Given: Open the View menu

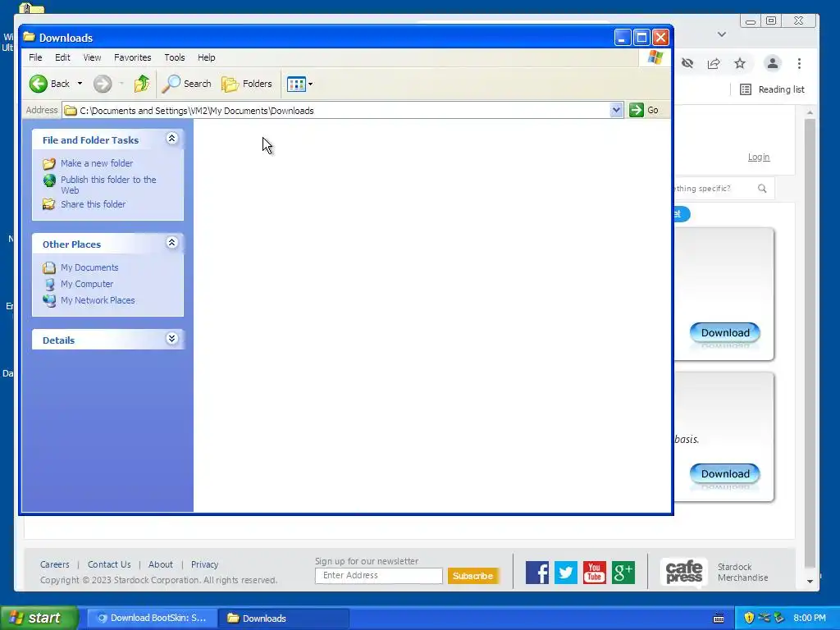Looking at the screenshot, I should tap(92, 57).
